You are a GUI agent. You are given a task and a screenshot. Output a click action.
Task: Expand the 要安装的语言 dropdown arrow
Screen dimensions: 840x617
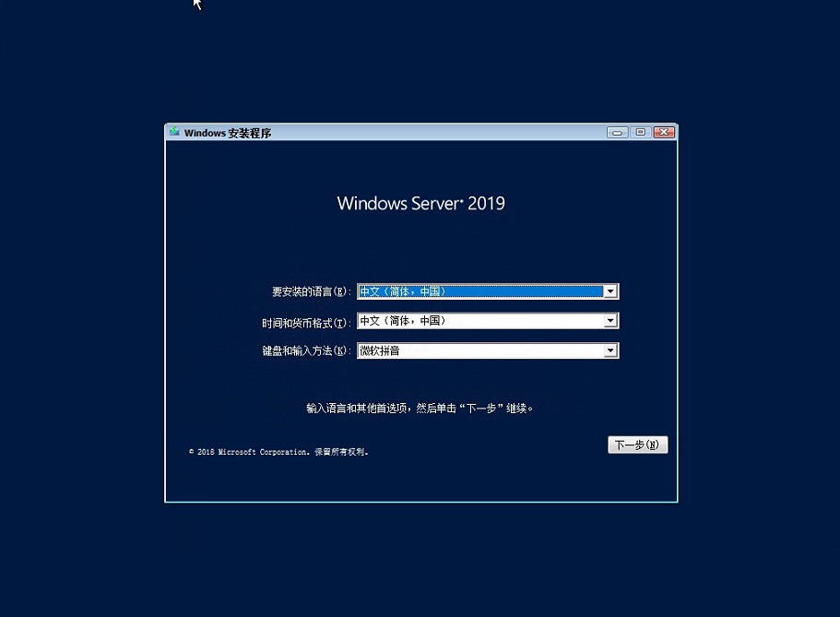pyautogui.click(x=610, y=291)
